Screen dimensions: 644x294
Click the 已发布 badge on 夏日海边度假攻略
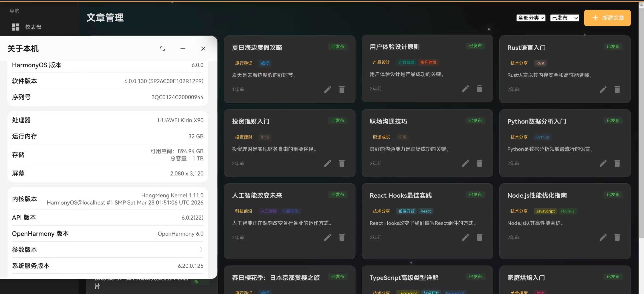click(338, 47)
